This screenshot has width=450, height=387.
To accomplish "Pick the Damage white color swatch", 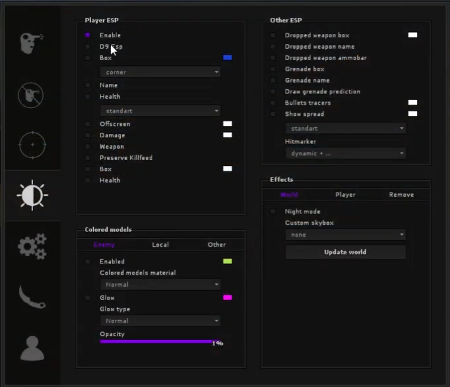I will (227, 135).
